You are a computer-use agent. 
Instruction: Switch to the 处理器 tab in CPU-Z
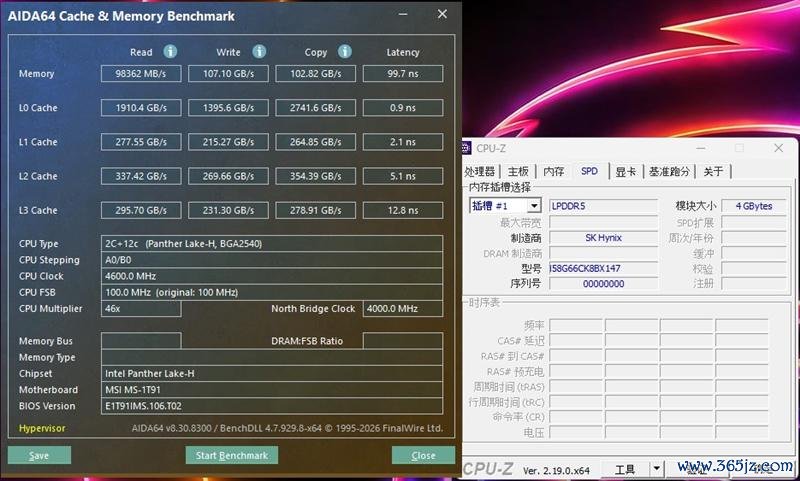pyautogui.click(x=480, y=171)
